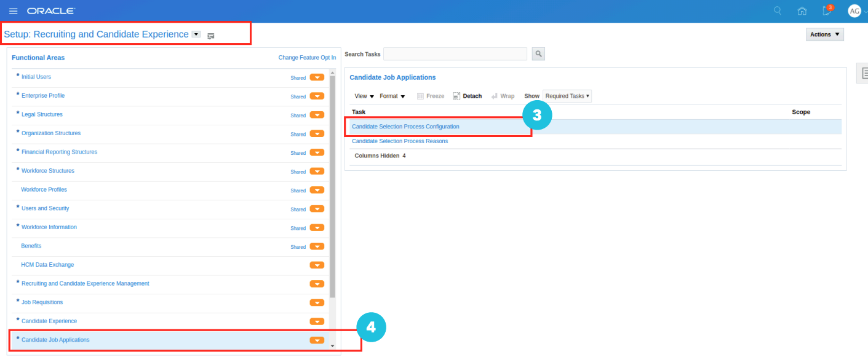Viewport: 868px width, 357px height.
Task: Open the side panel tab on right edge
Action: 862,73
